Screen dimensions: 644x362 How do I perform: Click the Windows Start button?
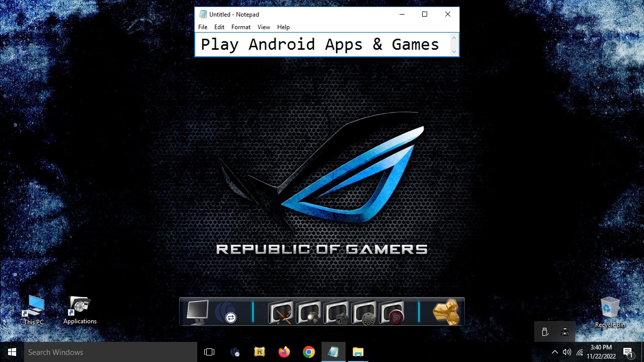click(12, 352)
